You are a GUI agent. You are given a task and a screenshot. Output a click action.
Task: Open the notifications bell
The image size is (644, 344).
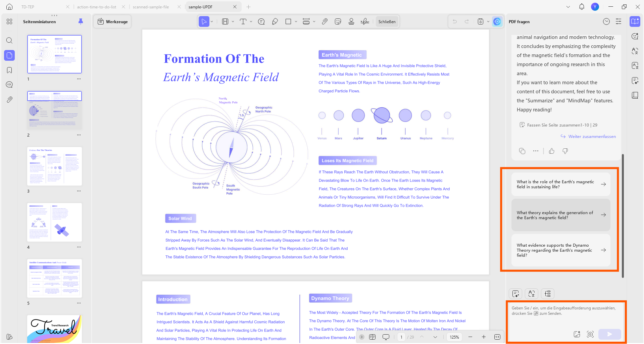[x=582, y=7]
